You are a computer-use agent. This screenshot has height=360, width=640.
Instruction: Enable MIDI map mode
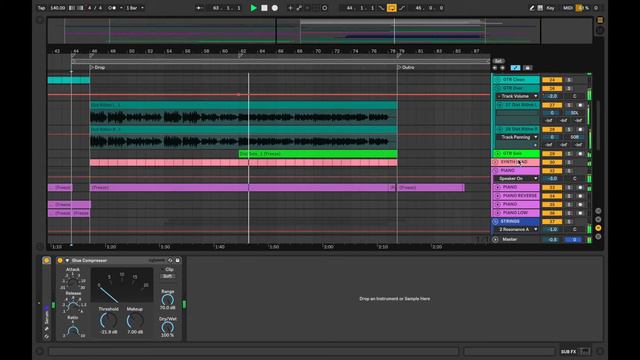coord(568,8)
